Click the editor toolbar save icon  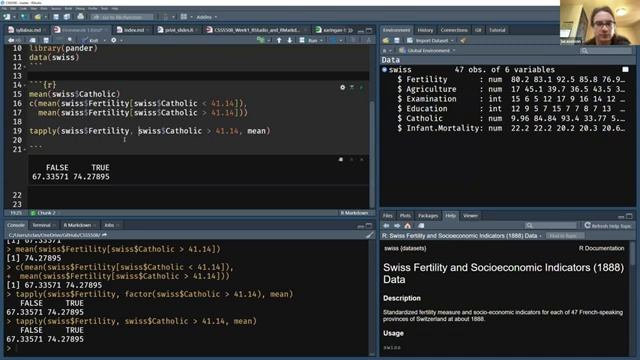click(46, 40)
